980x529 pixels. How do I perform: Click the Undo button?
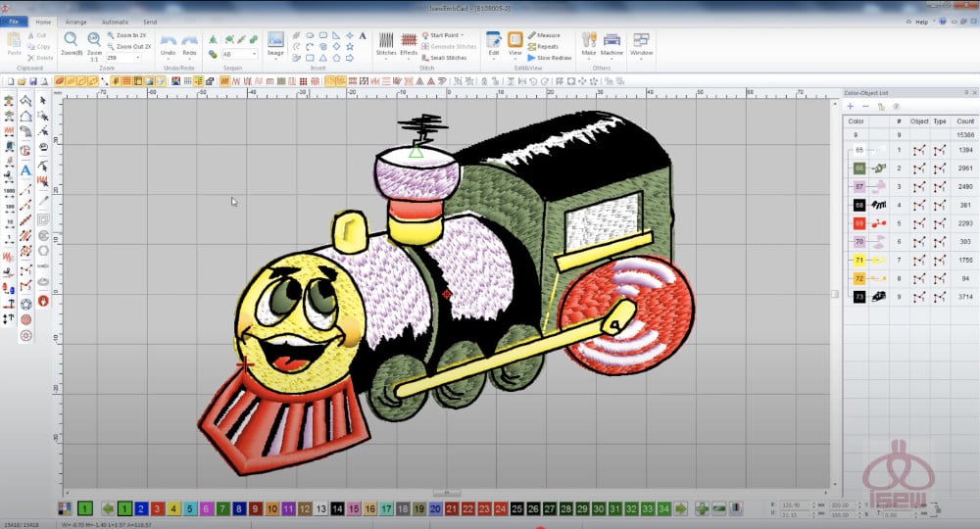click(169, 45)
